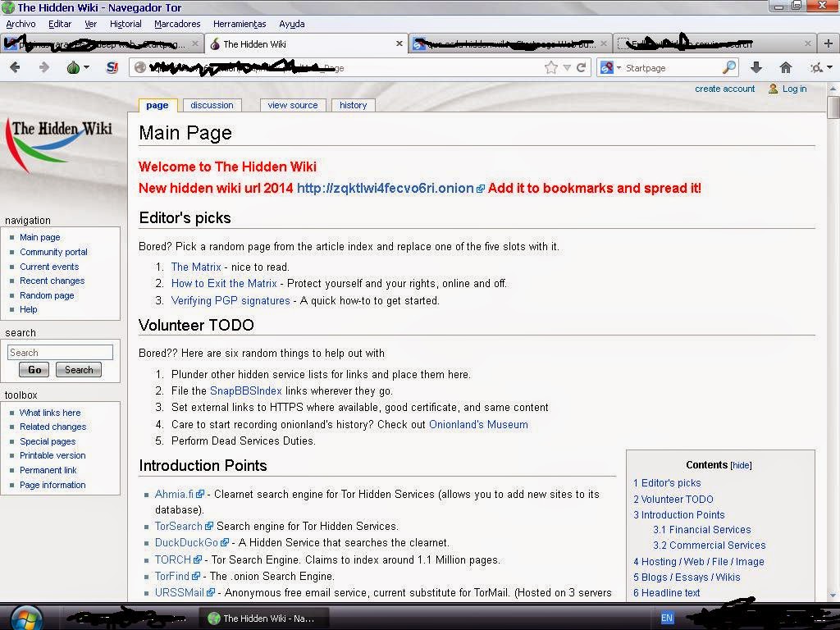This screenshot has height=630, width=840.
Task: Jump to '4 Hosting / Web / File / Image'
Action: tap(699, 562)
